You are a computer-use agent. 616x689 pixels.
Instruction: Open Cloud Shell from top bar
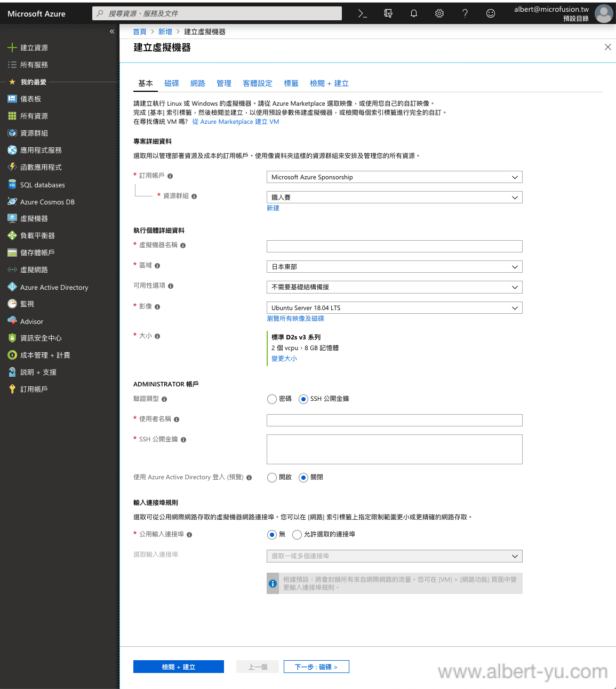[x=363, y=13]
